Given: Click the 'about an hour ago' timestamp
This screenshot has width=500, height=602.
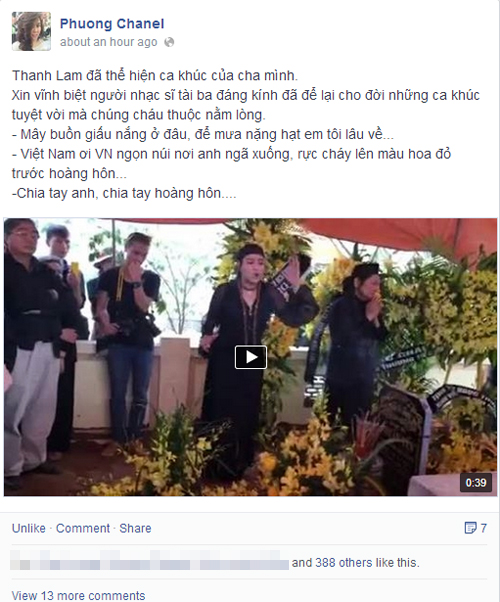Looking at the screenshot, I should coord(109,42).
